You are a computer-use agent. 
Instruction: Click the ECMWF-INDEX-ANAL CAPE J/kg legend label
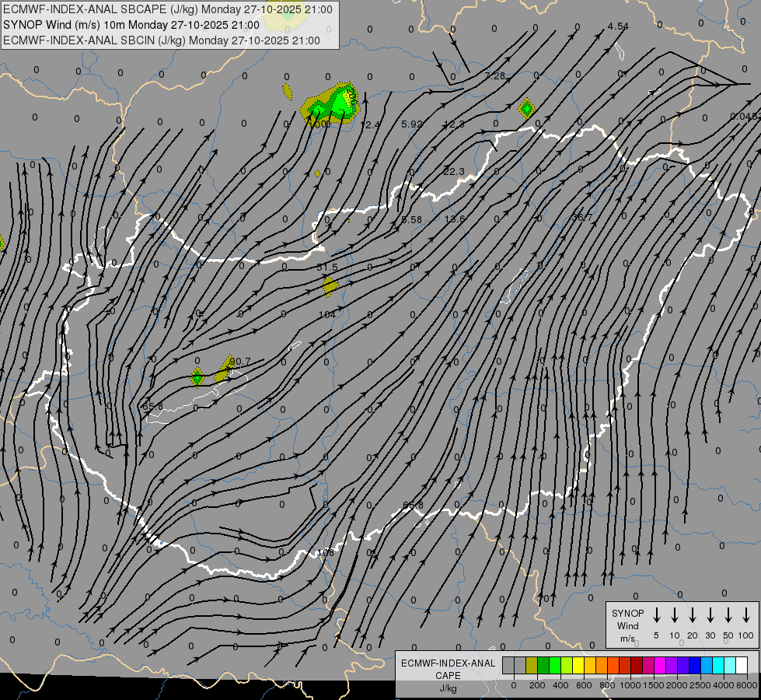(x=448, y=676)
